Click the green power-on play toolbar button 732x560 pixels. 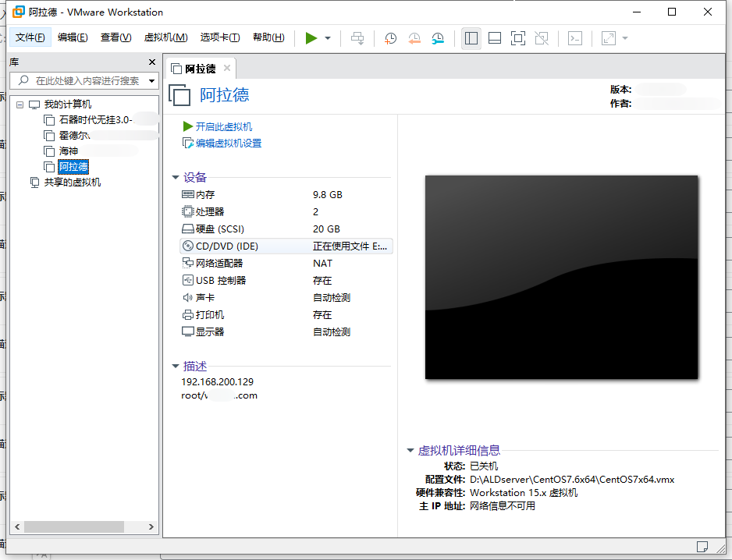point(311,37)
